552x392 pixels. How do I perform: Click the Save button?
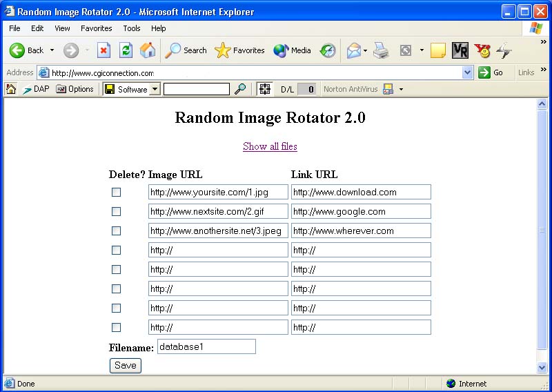[x=126, y=366]
